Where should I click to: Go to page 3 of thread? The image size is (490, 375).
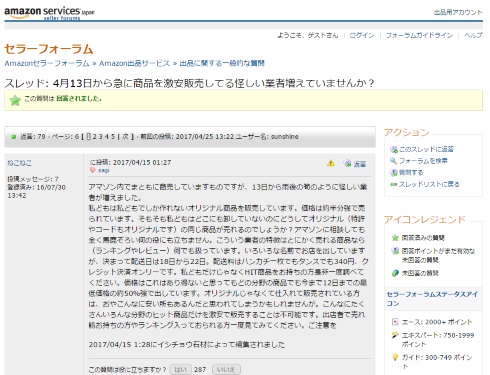pyautogui.click(x=101, y=136)
